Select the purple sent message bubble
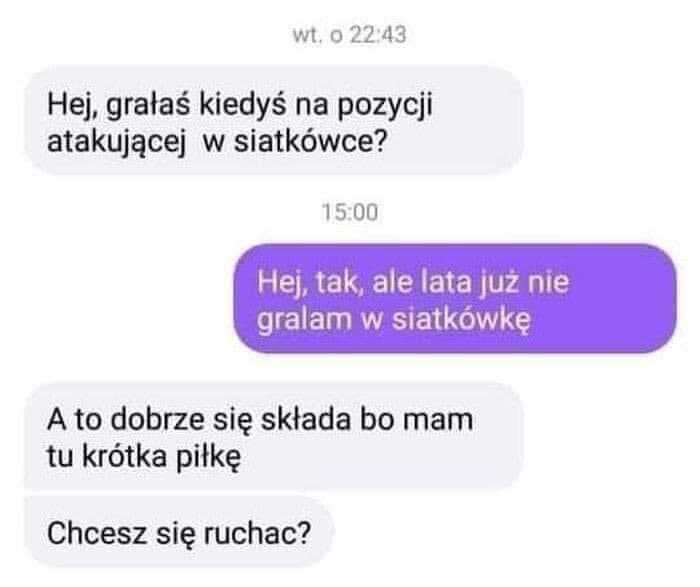This screenshot has width=700, height=587. point(455,299)
